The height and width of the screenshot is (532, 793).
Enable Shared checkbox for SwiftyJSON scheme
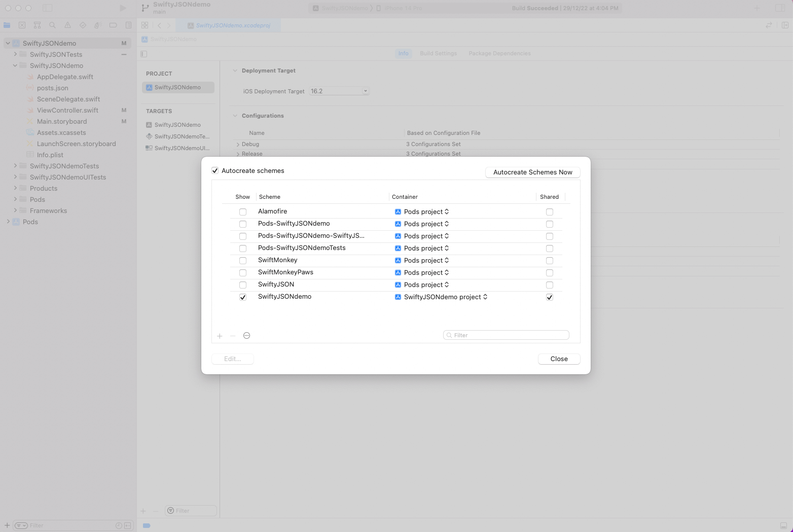[550, 285]
